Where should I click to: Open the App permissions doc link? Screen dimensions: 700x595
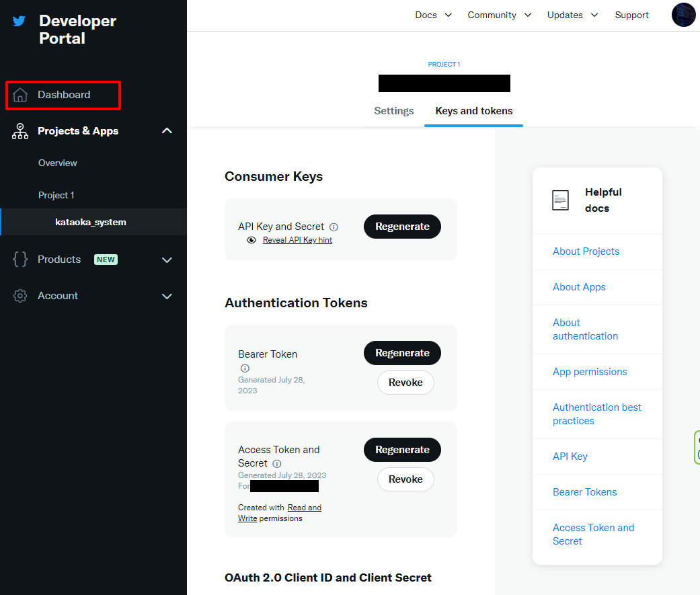point(590,372)
